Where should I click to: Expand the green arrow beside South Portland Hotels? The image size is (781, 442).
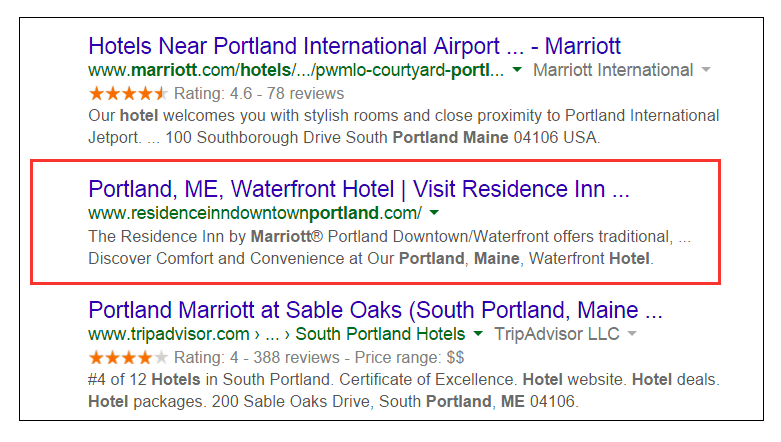478,333
